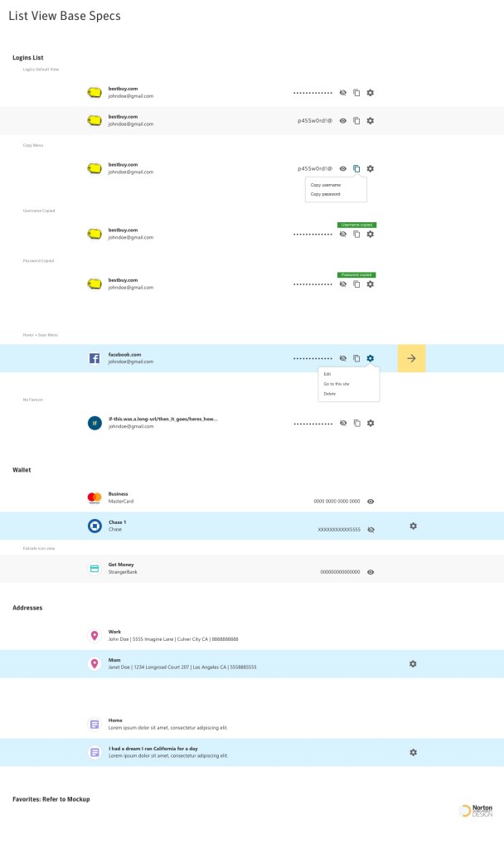Select 'Delete' in the gear menu
The image size is (504, 849).
pyautogui.click(x=330, y=394)
